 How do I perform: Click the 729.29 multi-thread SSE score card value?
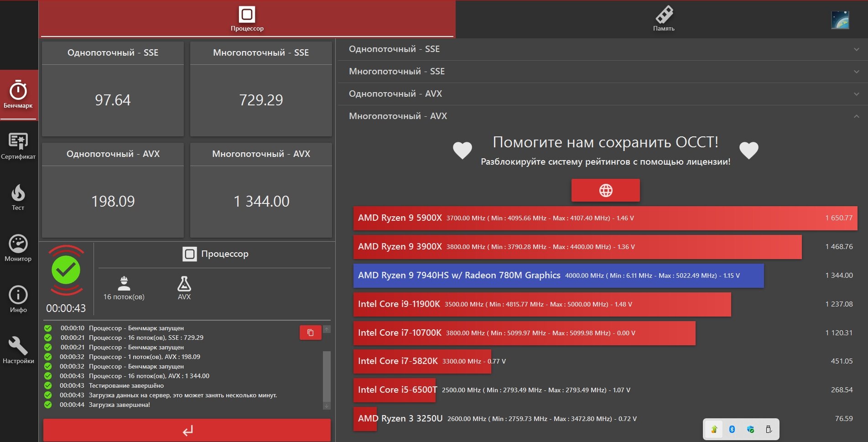261,100
